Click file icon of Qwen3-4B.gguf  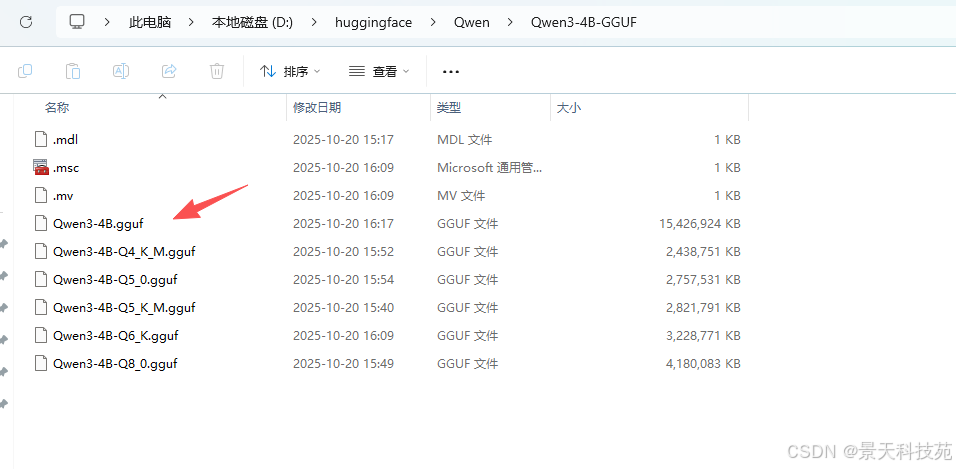(41, 224)
